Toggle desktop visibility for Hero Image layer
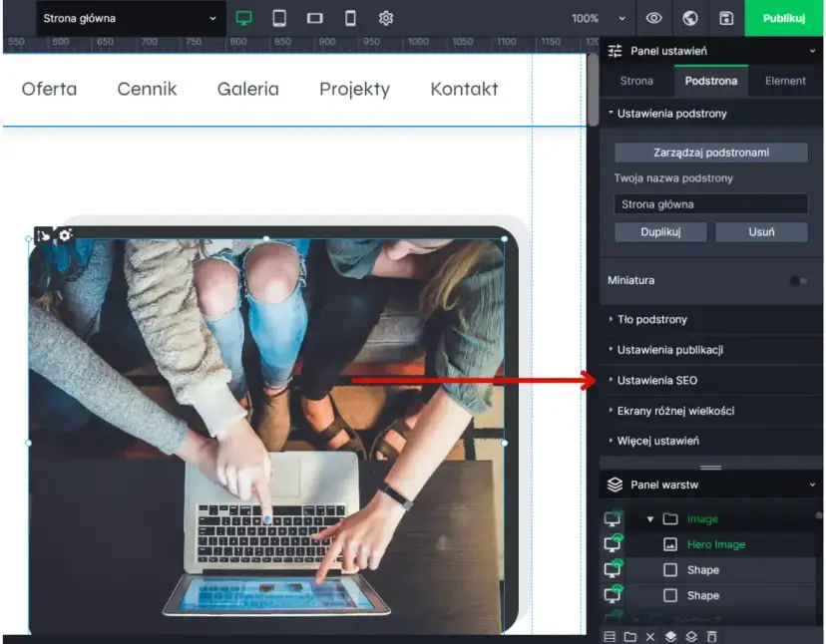 [x=613, y=544]
